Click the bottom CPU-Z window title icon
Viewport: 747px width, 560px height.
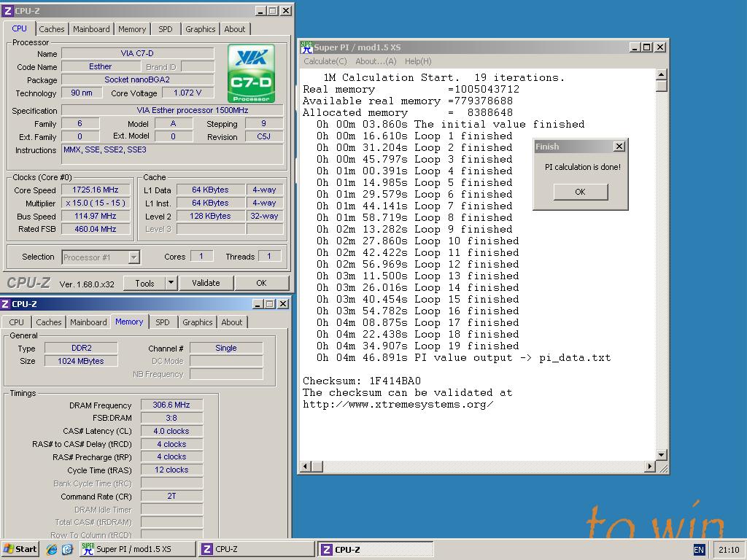click(5, 304)
